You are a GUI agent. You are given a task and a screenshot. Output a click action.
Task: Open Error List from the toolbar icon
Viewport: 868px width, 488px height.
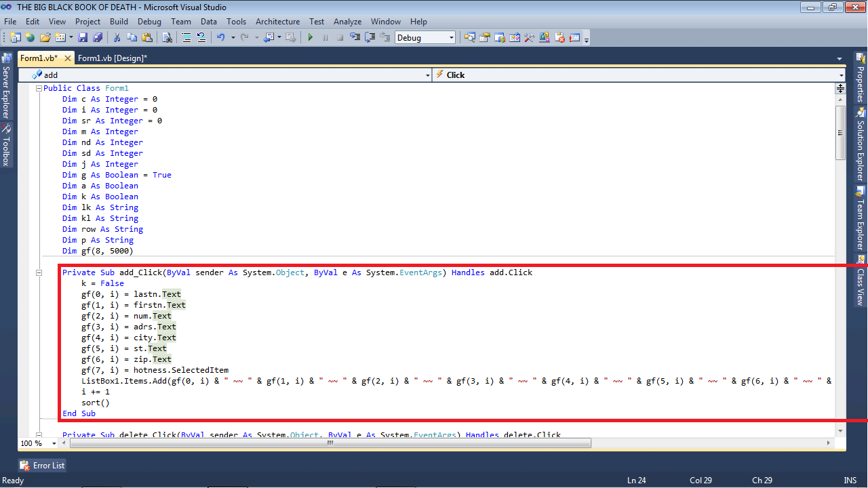[559, 38]
